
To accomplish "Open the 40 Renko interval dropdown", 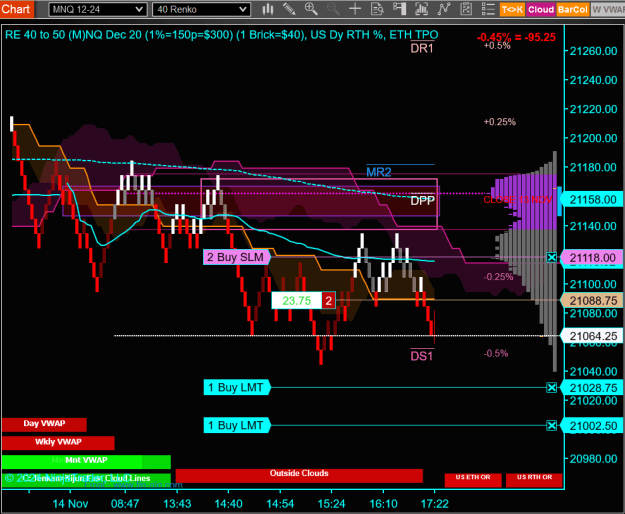I will pyautogui.click(x=201, y=9).
